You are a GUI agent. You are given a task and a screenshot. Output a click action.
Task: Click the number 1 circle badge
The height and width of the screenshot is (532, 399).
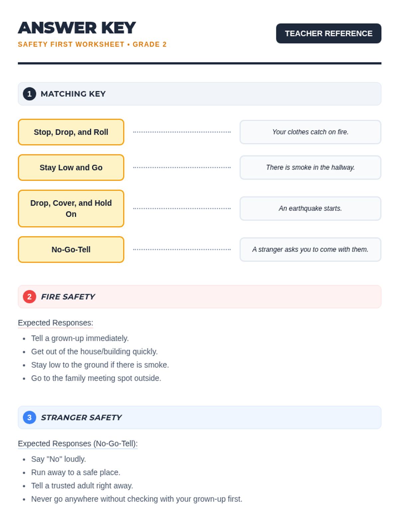coord(29,94)
